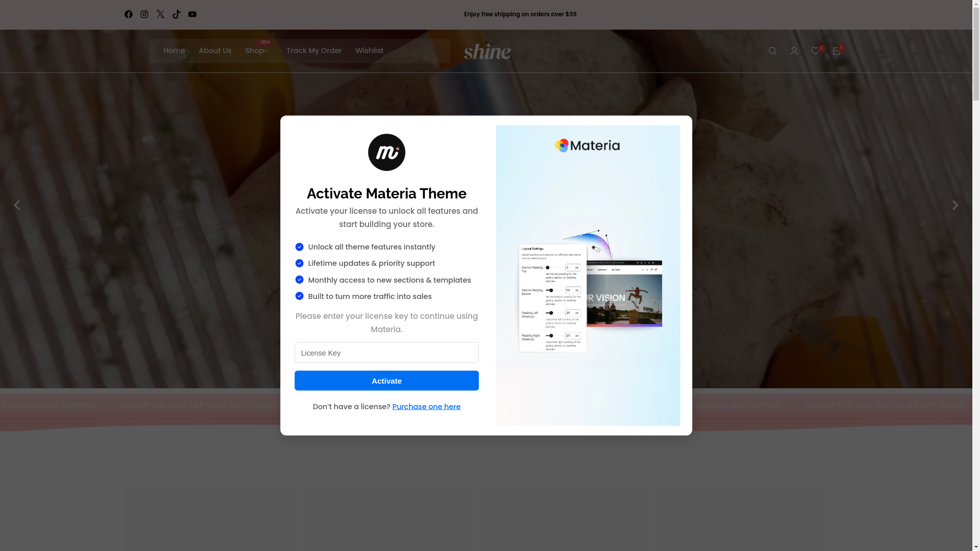
Task: Open the TikTok social link
Action: 177,14
